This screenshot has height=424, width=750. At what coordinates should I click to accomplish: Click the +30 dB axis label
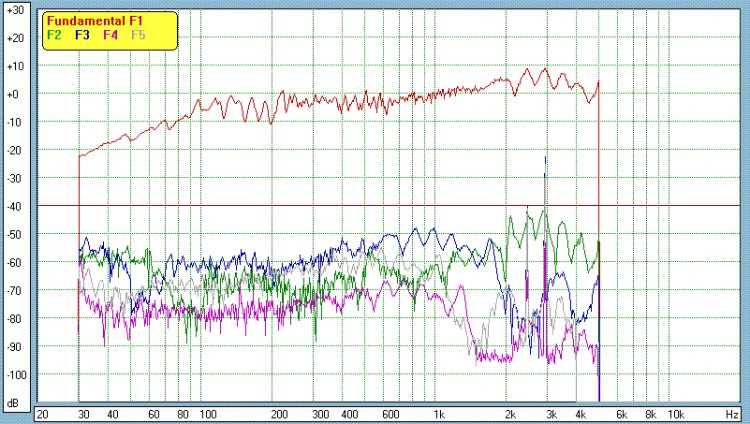coord(15,10)
